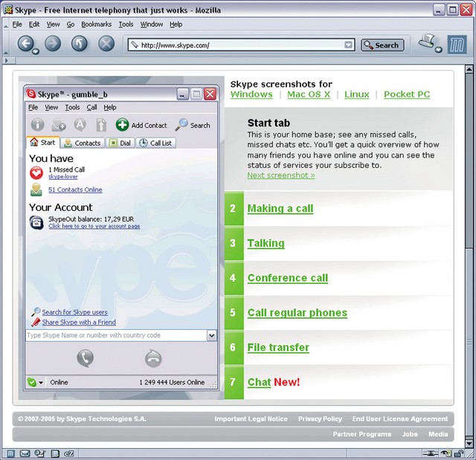Open the Privacy Policy footer link
This screenshot has height=460, width=476.
[320, 419]
